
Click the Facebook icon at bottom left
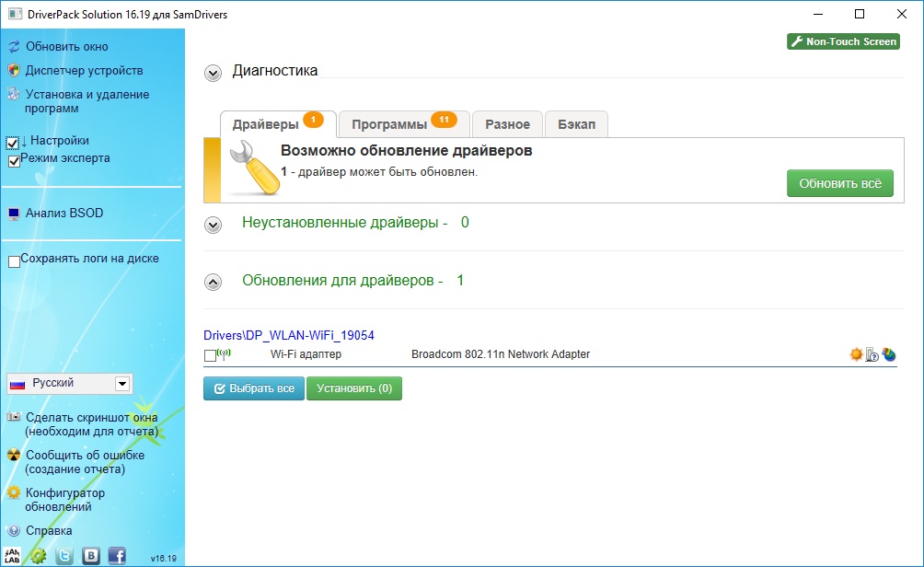coord(117,555)
